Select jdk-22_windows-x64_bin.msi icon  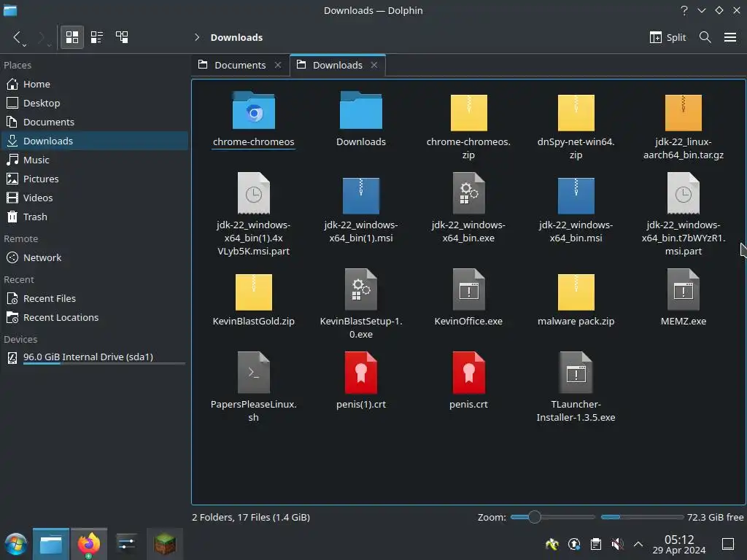tap(576, 195)
